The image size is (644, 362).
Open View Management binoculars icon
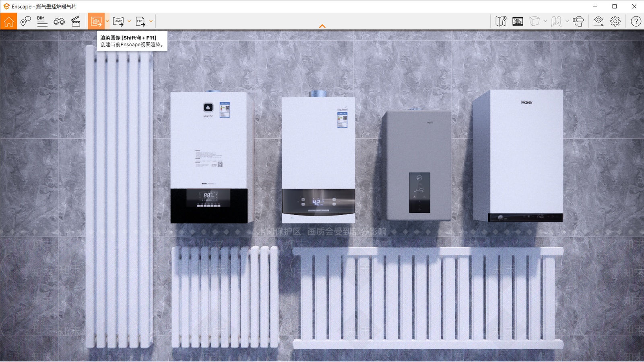[59, 21]
